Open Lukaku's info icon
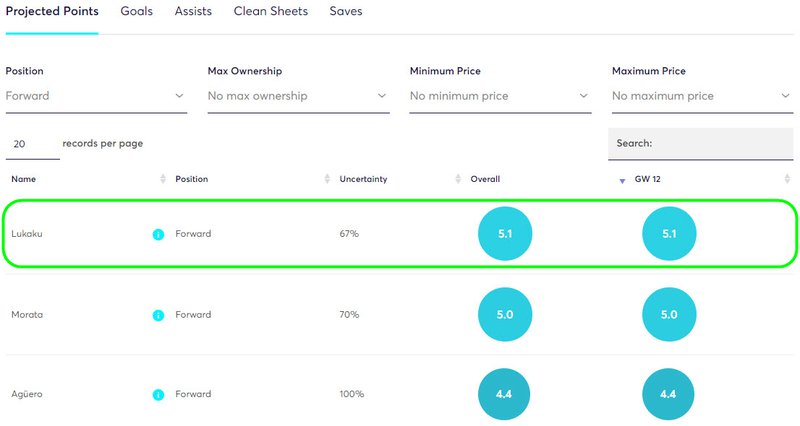Screen dimensions: 800x426 coord(158,234)
